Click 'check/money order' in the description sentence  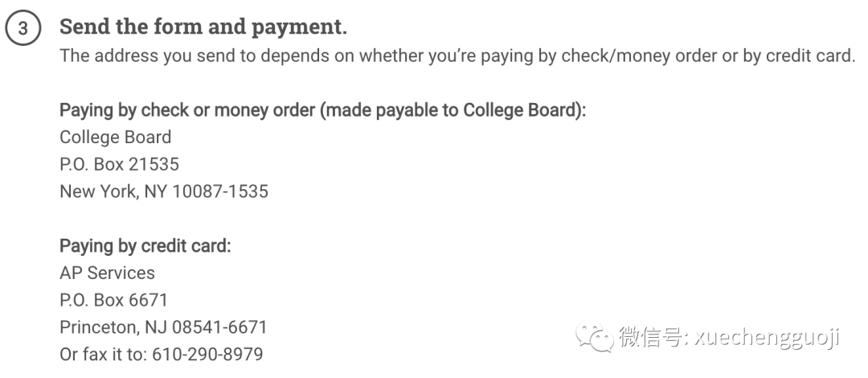640,56
